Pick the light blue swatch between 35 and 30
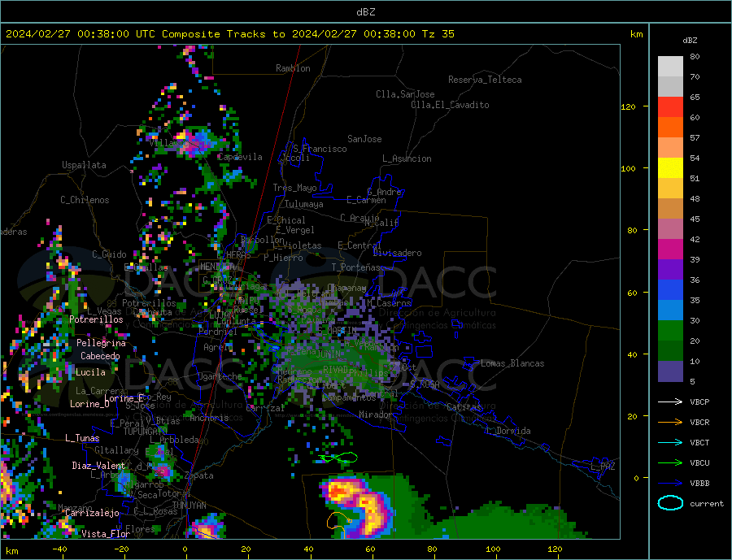The image size is (732, 560). tap(670, 310)
